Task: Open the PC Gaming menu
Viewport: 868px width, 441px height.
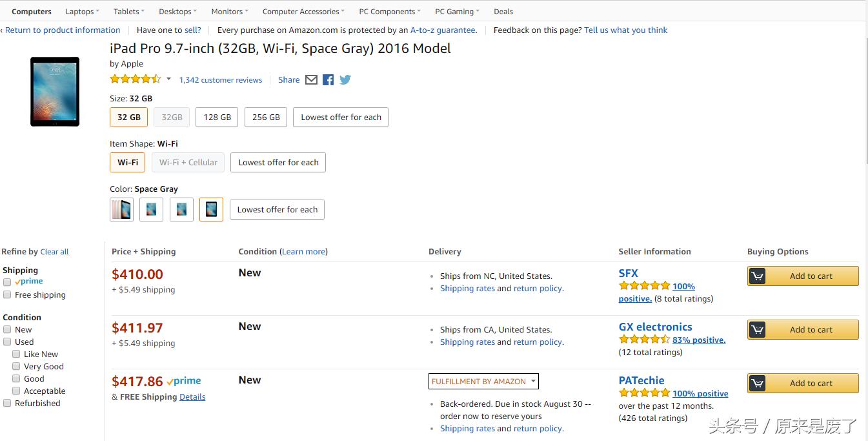Action: [457, 12]
